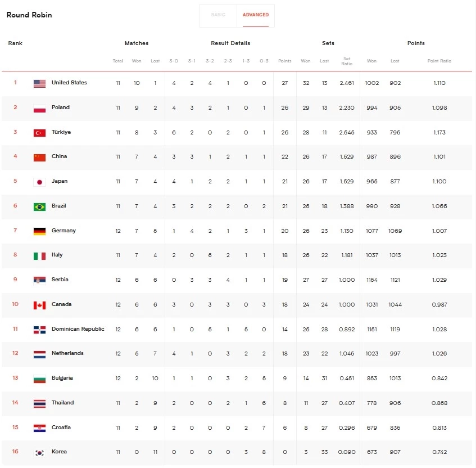This screenshot has width=476, height=468.
Task: Click the Türkiye flag icon
Action: (x=38, y=132)
